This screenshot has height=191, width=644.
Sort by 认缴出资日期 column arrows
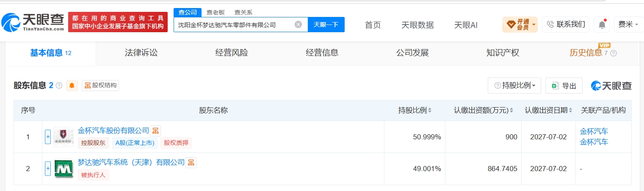571,111
